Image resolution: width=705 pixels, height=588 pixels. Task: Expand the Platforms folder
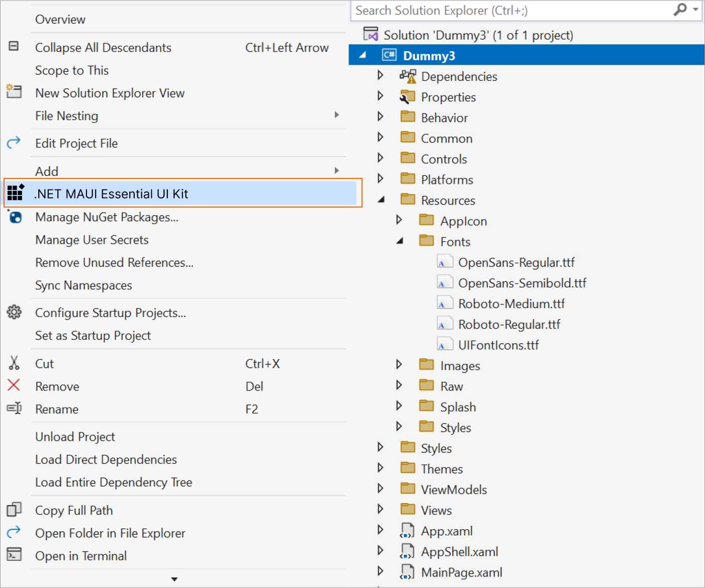(380, 178)
